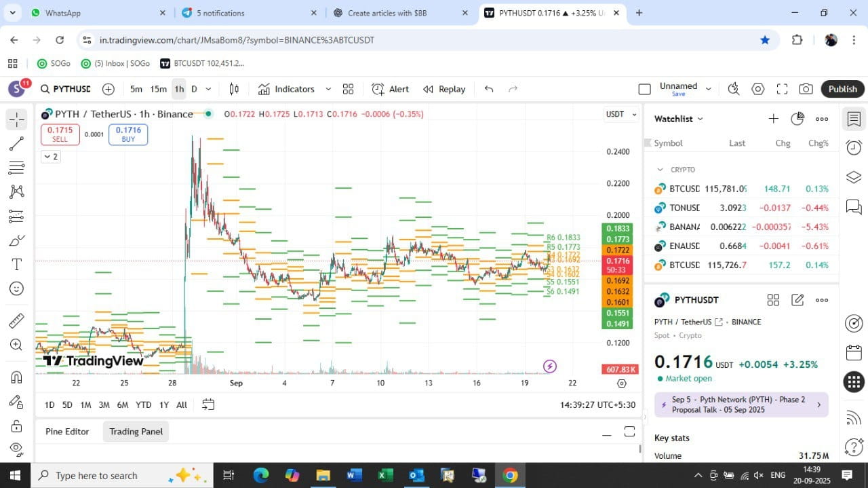Expand the indicator legend showing 2
Viewport: 868px width, 488px height.
(51, 157)
